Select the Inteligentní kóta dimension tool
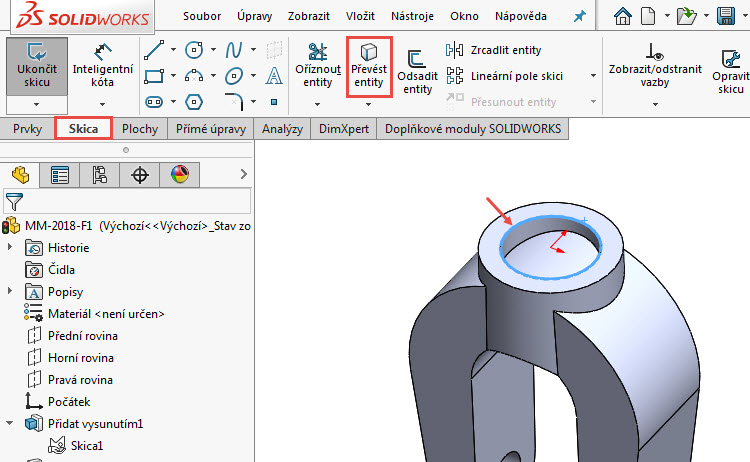 click(102, 66)
